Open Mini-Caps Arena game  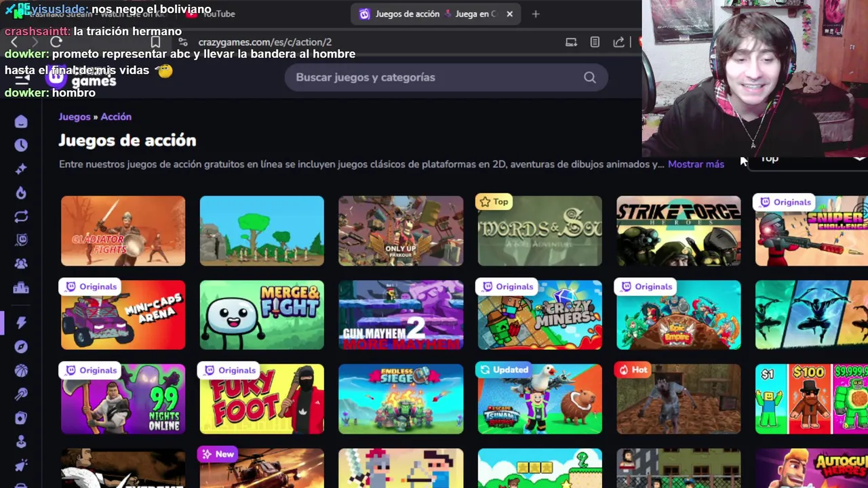[x=123, y=315]
